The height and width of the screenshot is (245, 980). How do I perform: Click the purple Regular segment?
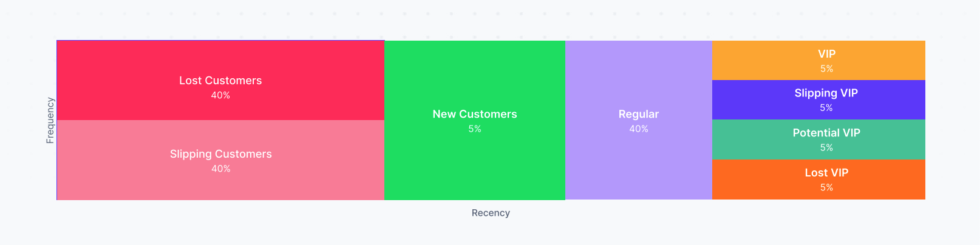pos(638,164)
